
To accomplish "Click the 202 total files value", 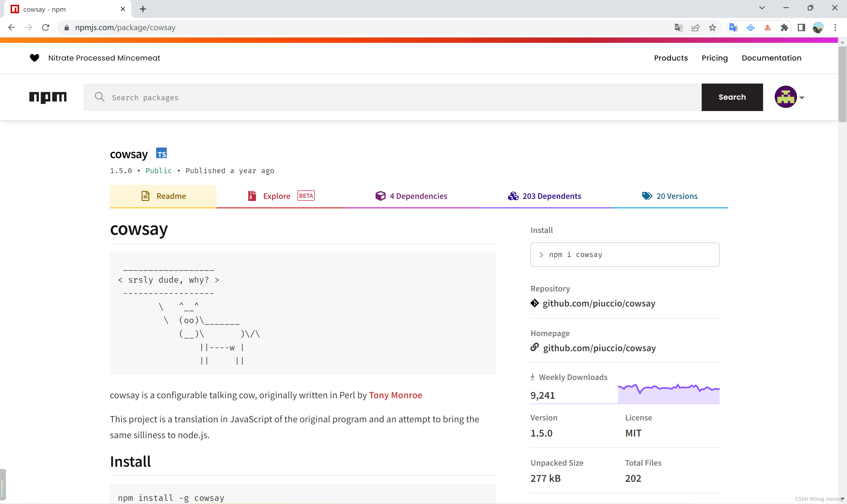I will tap(633, 478).
